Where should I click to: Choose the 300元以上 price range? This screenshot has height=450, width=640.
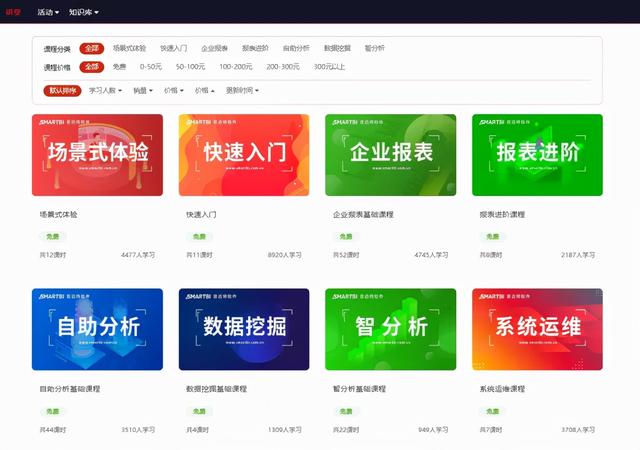coord(329,67)
